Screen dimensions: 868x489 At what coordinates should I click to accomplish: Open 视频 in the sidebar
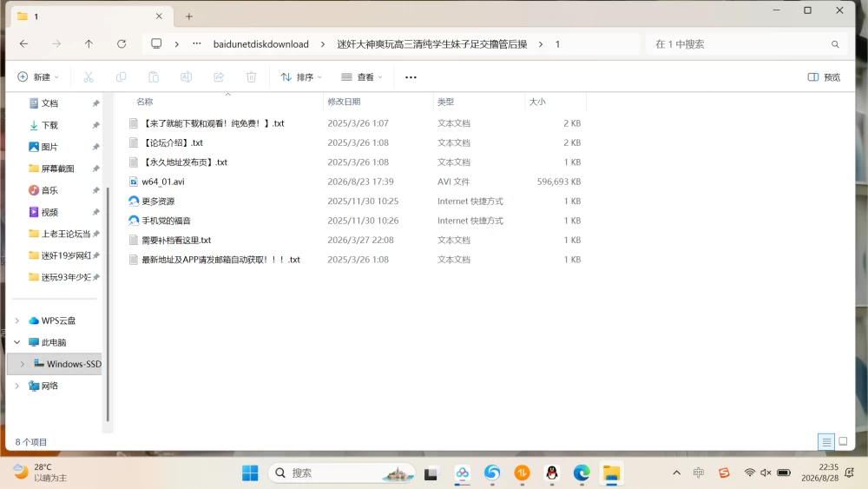(x=49, y=212)
